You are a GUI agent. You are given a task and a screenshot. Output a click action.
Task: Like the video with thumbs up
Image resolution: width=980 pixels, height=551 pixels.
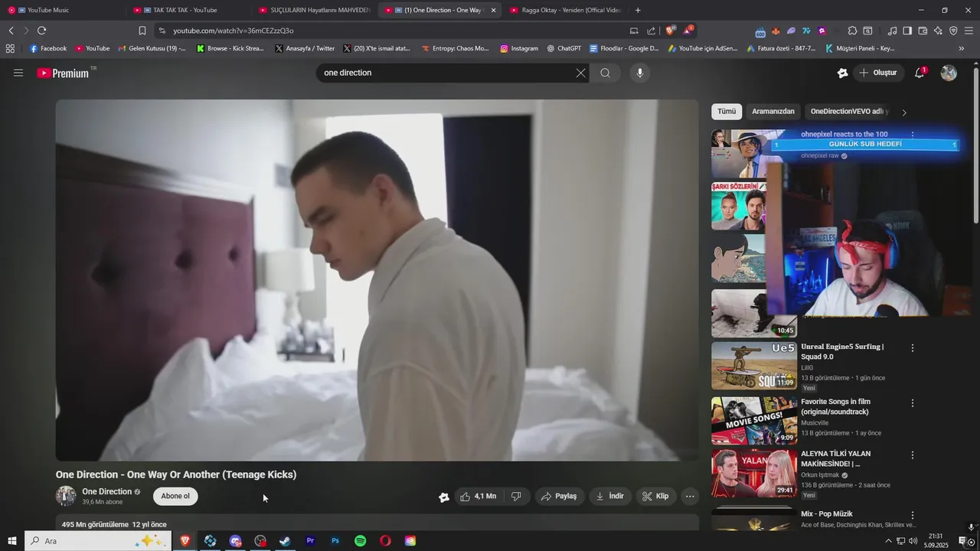pos(478,496)
